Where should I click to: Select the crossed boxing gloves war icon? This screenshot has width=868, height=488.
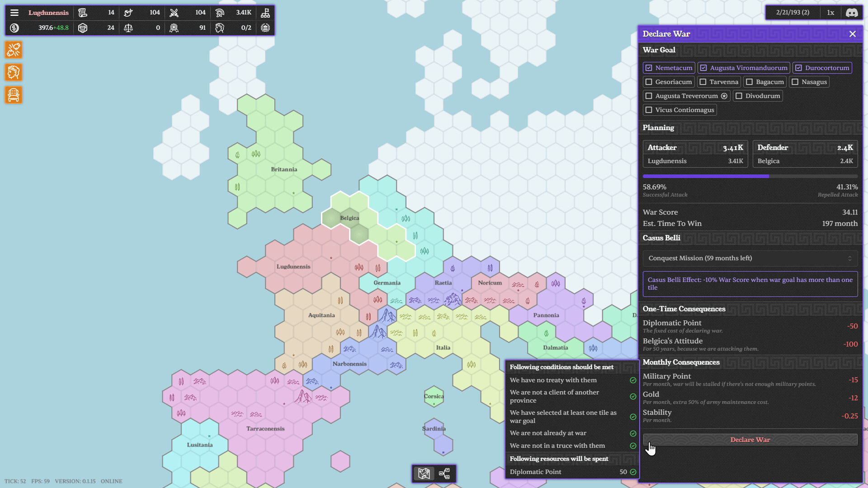point(13,50)
